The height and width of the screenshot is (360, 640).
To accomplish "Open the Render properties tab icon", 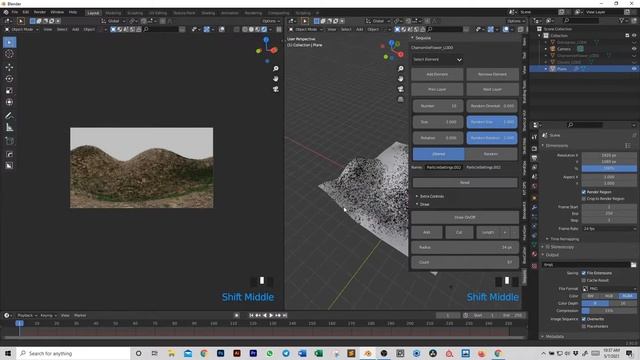I will pos(534,149).
